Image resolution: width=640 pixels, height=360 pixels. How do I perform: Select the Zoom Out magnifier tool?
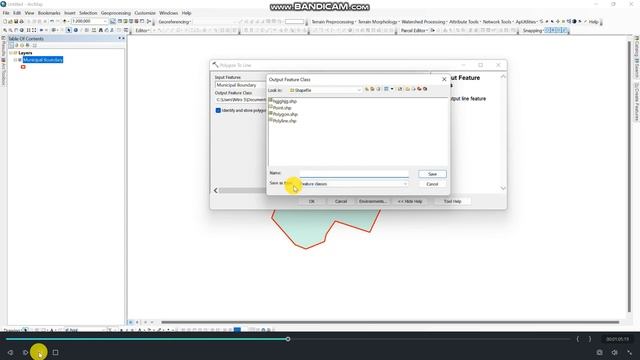click(x=11, y=30)
